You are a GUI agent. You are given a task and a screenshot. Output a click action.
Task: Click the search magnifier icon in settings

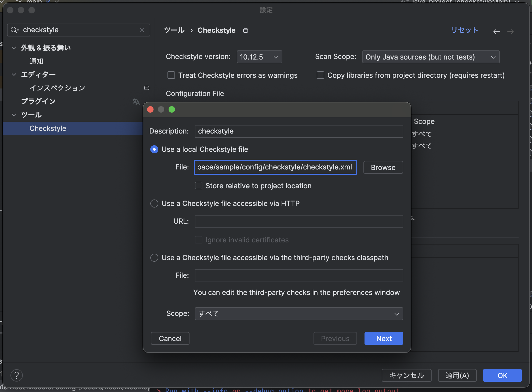tap(14, 30)
